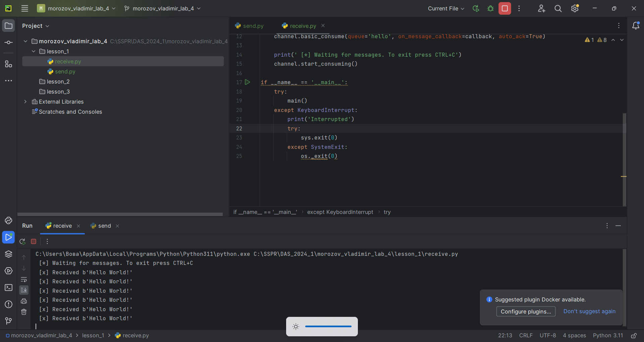This screenshot has width=644, height=342.
Task: Adjust the brightness slider overlay
Action: (x=328, y=326)
